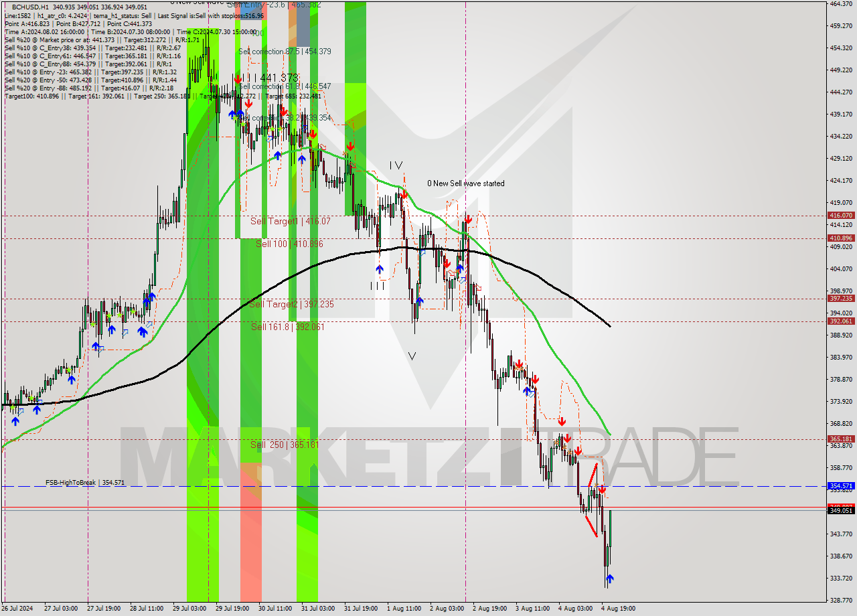The image size is (857, 616).
Task: Click the red 397.235 price axis tag
Action: (x=841, y=299)
